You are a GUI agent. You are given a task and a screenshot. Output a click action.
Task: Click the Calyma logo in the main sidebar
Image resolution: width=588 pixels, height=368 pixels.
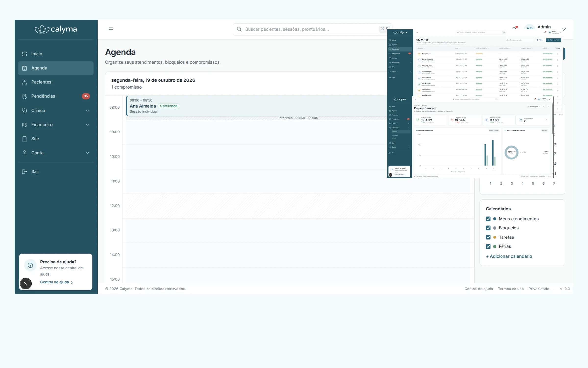coord(56,29)
